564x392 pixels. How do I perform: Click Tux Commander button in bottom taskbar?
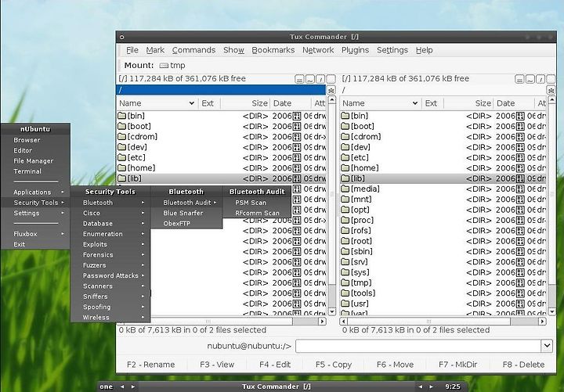tap(277, 387)
